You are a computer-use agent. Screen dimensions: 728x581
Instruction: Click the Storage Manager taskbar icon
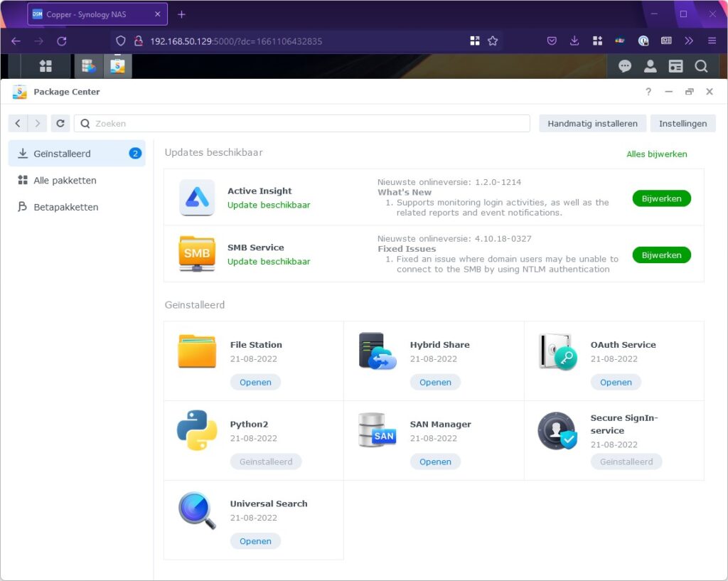89,66
